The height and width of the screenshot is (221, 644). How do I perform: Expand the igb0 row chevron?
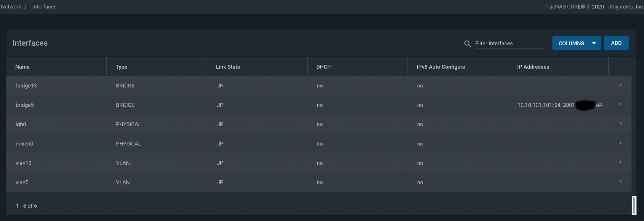coord(621,124)
